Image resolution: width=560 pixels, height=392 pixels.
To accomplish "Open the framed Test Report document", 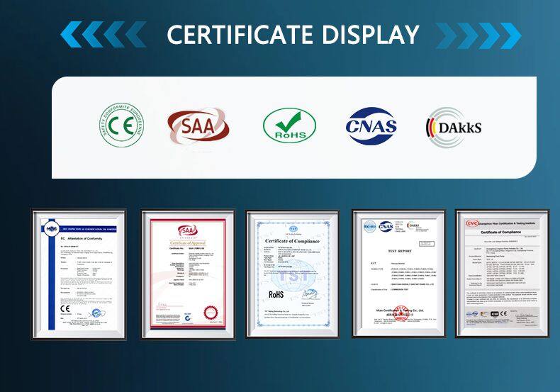I will (398, 274).
